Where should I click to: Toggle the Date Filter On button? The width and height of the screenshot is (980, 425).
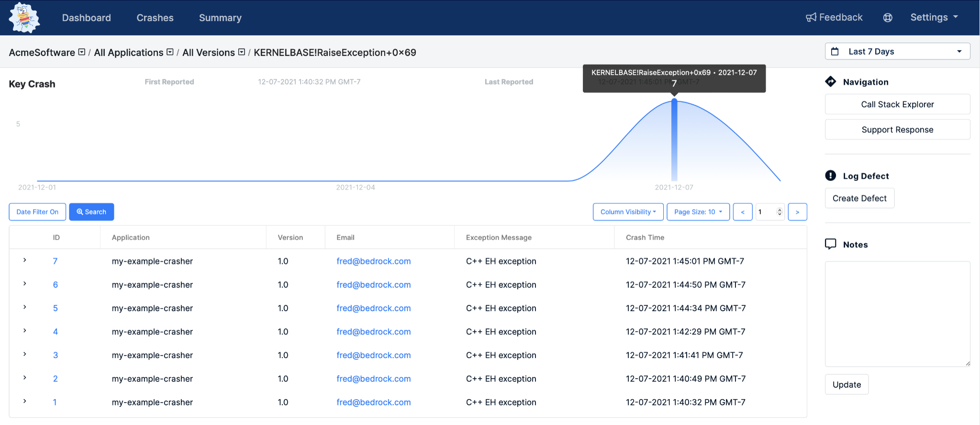click(37, 212)
